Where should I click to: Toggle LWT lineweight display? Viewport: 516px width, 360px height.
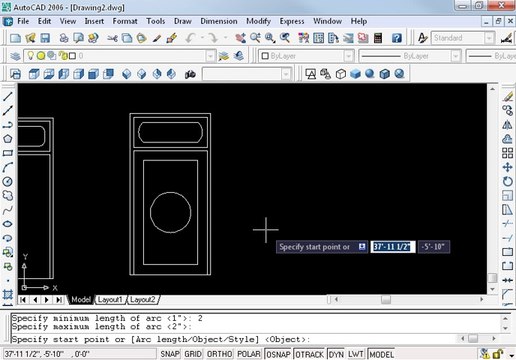click(356, 354)
